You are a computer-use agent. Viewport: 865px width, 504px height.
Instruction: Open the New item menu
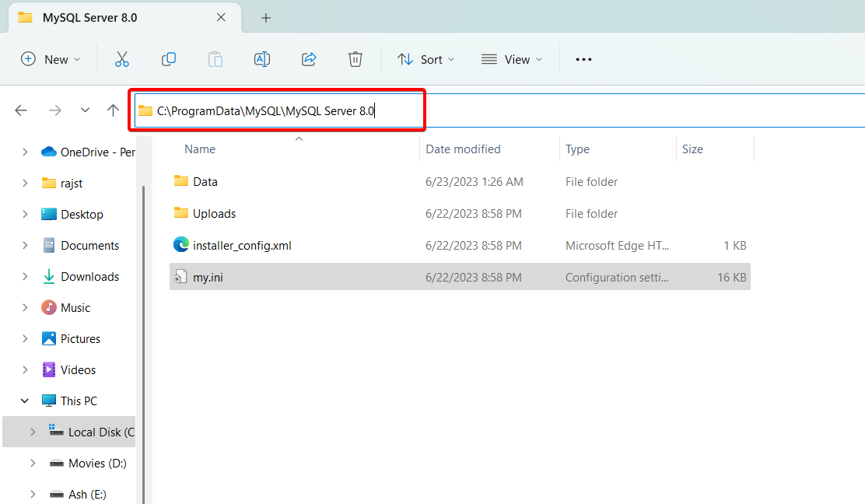pyautogui.click(x=50, y=58)
